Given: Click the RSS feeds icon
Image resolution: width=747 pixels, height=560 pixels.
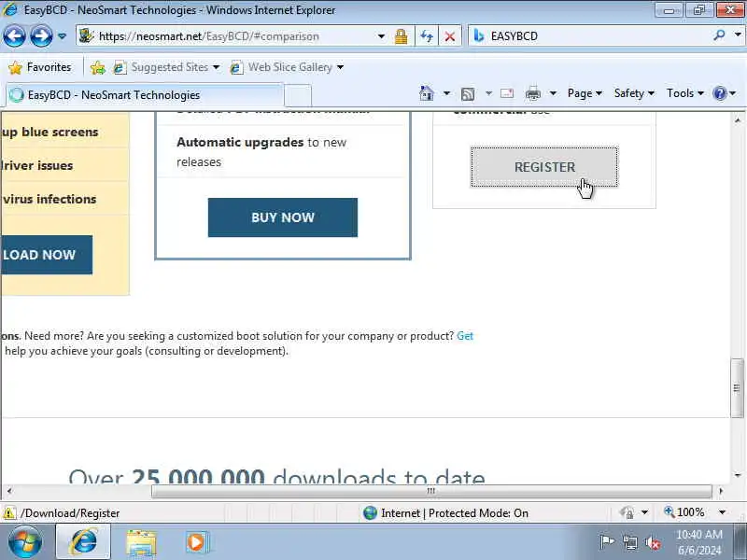Looking at the screenshot, I should coord(468,94).
